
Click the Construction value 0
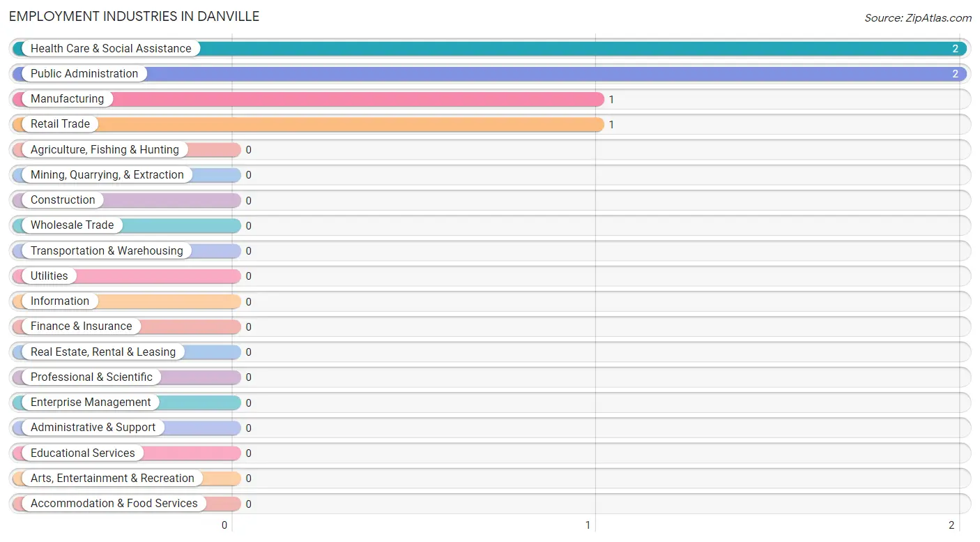[x=248, y=201]
